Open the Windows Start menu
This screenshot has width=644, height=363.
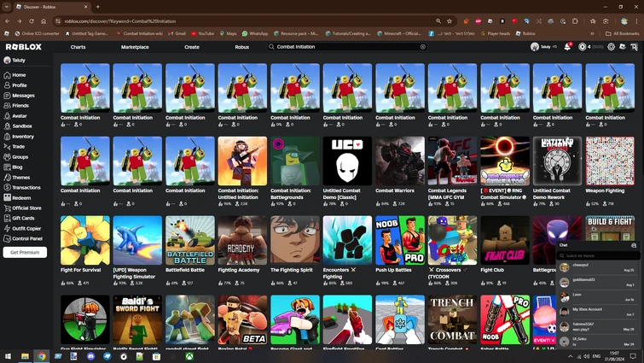[8, 356]
